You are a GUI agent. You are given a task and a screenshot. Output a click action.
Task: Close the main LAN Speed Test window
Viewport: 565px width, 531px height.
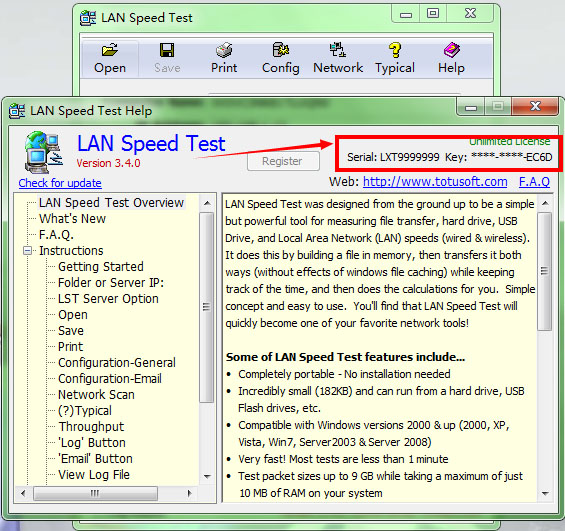470,14
